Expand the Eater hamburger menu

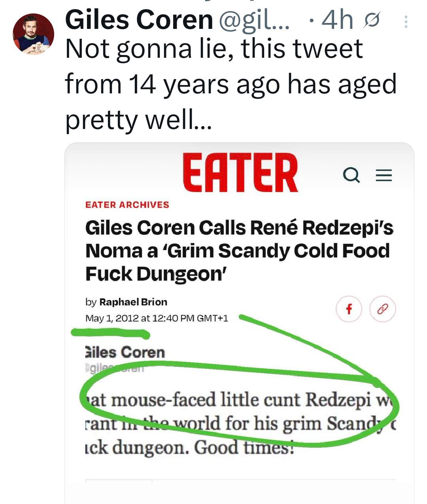[383, 175]
